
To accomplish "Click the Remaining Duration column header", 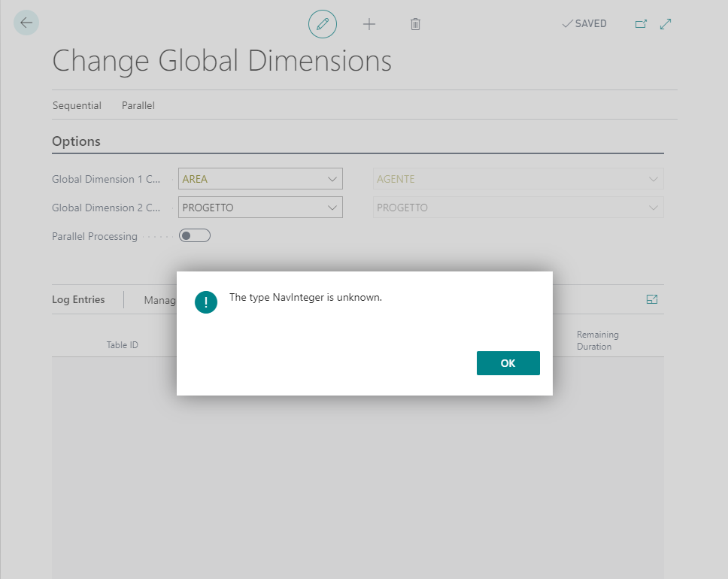I will click(597, 340).
